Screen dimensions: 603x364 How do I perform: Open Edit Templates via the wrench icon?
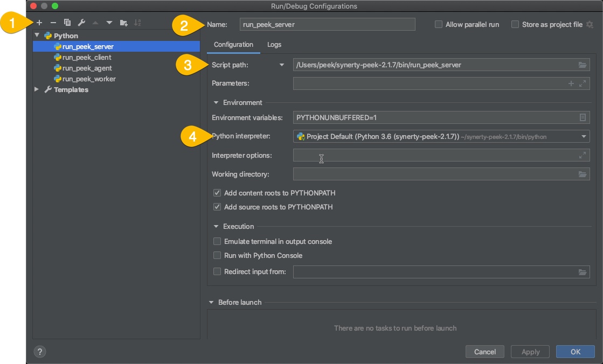click(81, 23)
